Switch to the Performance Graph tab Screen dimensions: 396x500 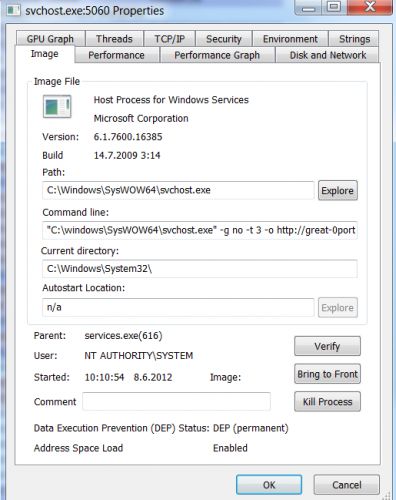pyautogui.click(x=217, y=55)
